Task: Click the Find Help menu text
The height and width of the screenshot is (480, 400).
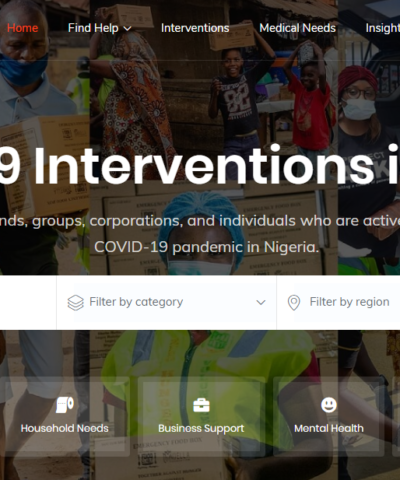Action: pyautogui.click(x=93, y=28)
